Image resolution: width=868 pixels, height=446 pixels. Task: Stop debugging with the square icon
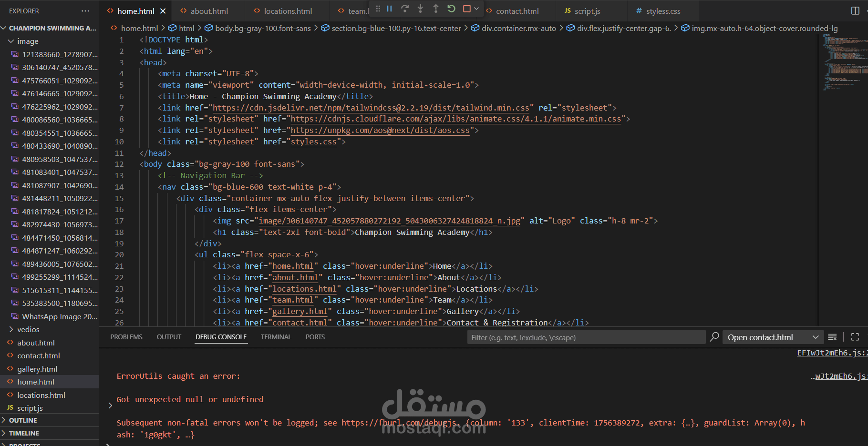467,9
